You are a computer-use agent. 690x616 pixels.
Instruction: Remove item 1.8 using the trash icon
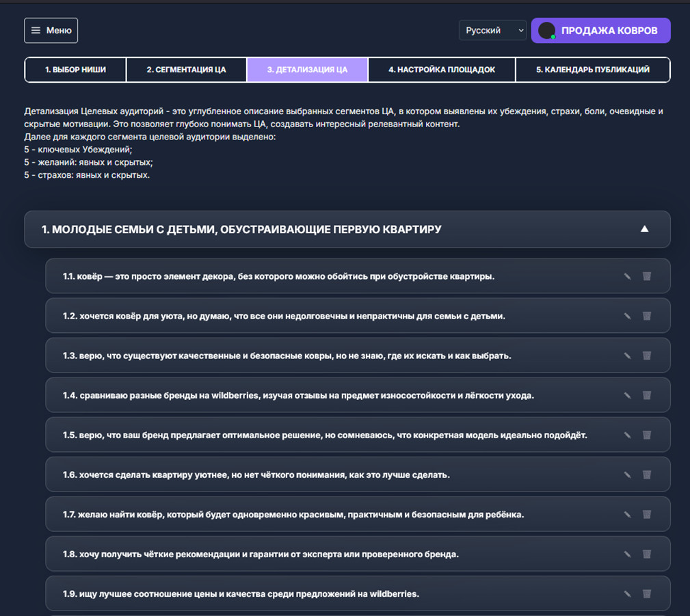point(646,554)
